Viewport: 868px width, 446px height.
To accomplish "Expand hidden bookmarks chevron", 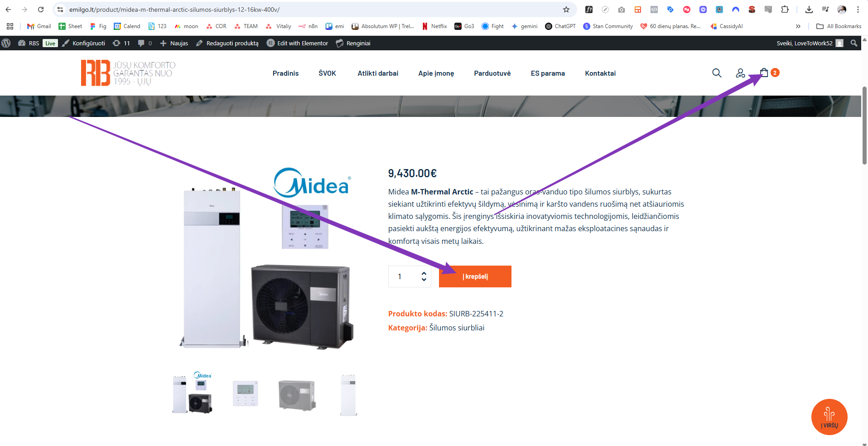I will [x=798, y=26].
